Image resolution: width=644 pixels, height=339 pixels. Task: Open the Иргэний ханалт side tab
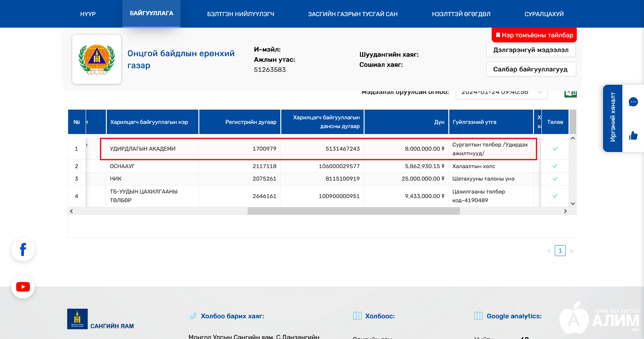click(x=613, y=118)
